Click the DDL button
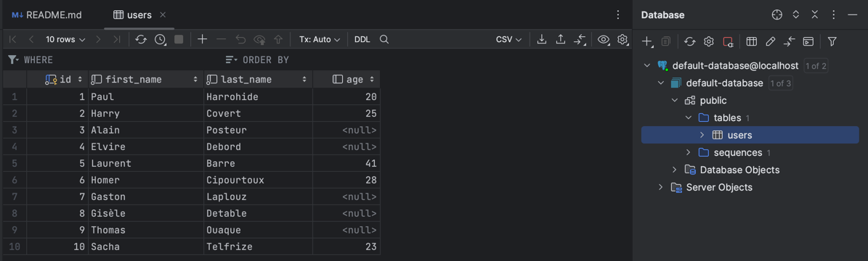 point(362,39)
